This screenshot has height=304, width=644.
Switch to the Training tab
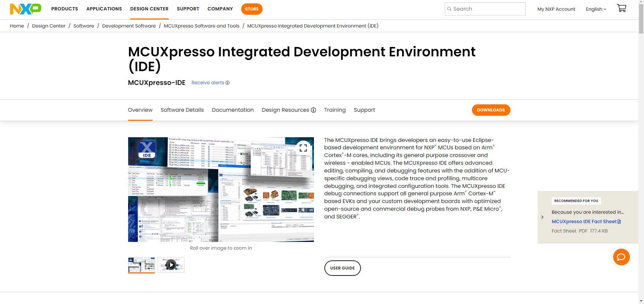[x=335, y=110]
